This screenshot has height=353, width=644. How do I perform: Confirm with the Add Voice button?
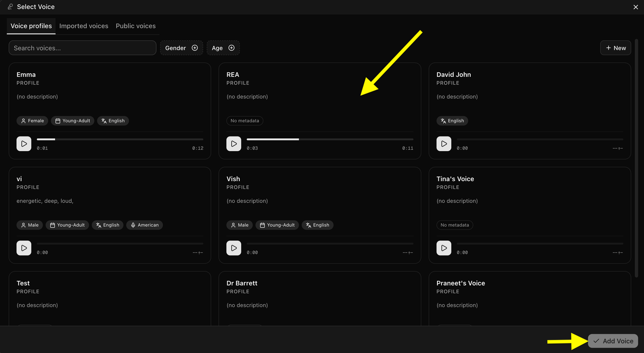[x=613, y=341]
